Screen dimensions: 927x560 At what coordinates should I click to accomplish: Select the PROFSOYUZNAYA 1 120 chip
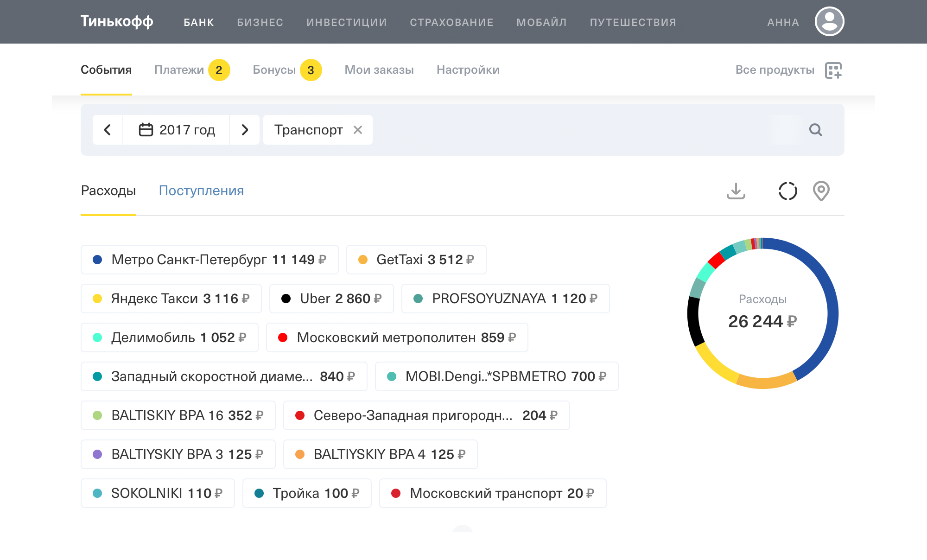point(505,299)
